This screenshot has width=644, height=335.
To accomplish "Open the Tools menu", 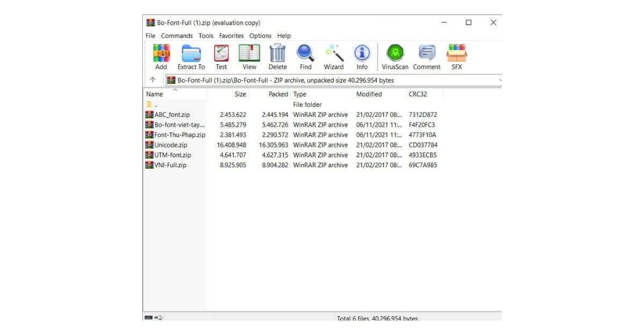I will tap(206, 36).
